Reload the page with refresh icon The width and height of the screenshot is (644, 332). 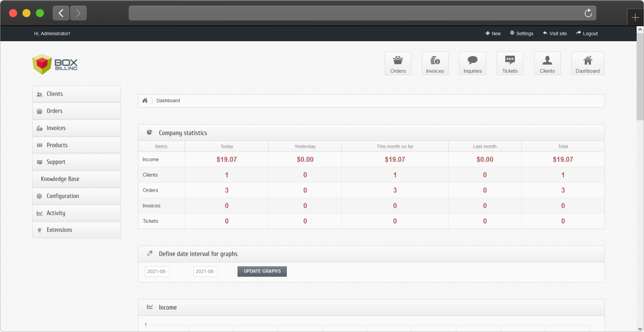click(588, 13)
